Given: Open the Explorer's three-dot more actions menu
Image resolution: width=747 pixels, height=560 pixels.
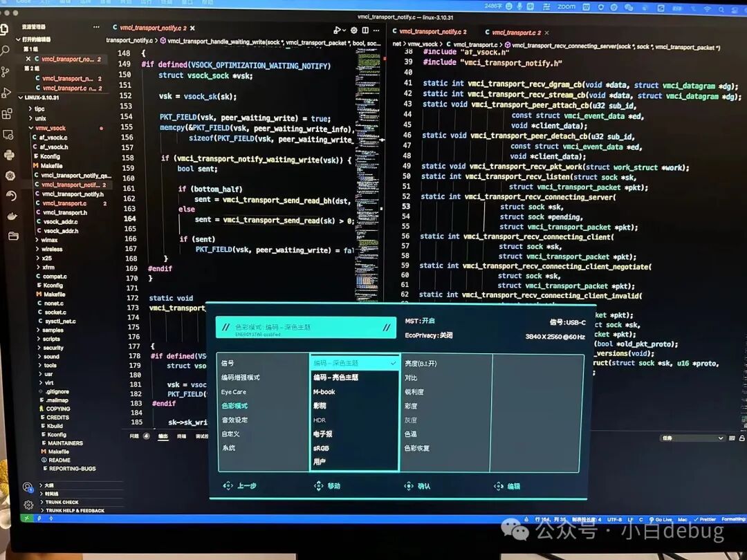Looking at the screenshot, I should pos(96,27).
